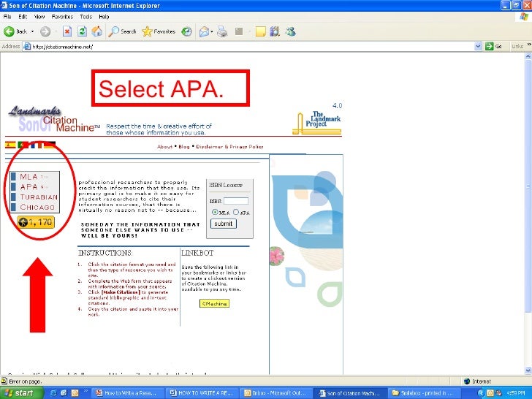Viewport: 532px width, 399px height.
Task: Open the Mail envelope toolbar icon
Action: click(205, 31)
